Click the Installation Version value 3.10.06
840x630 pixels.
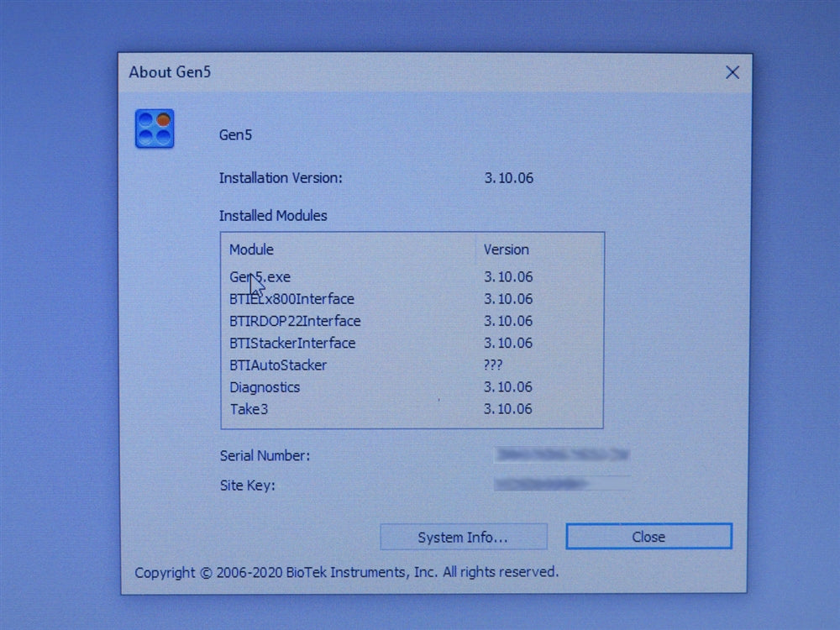click(509, 178)
